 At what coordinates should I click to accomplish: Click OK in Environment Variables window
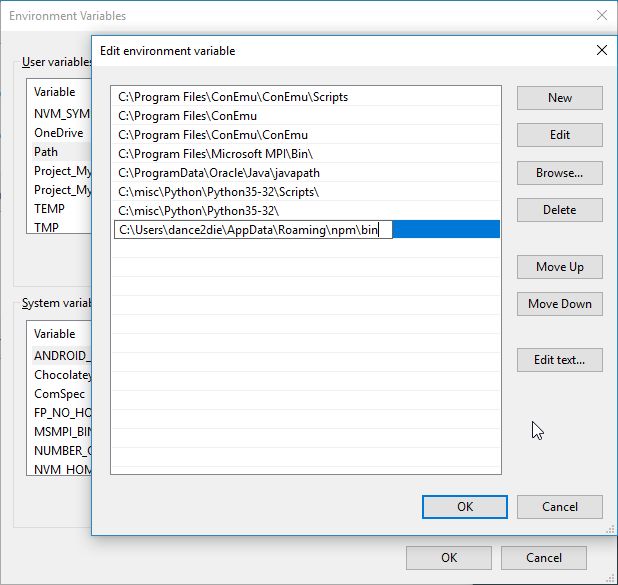click(x=449, y=558)
